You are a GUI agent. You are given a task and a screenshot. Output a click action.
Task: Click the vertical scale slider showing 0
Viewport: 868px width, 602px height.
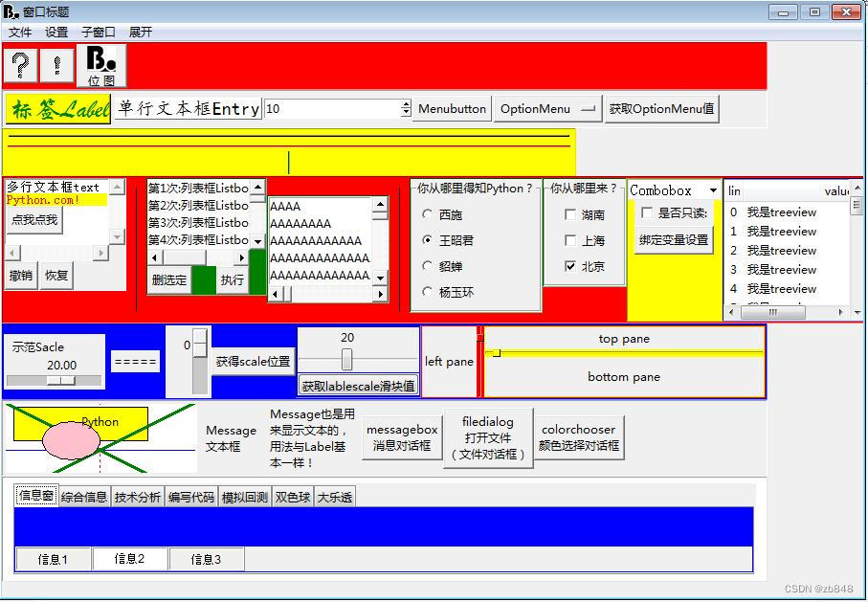tap(200, 344)
